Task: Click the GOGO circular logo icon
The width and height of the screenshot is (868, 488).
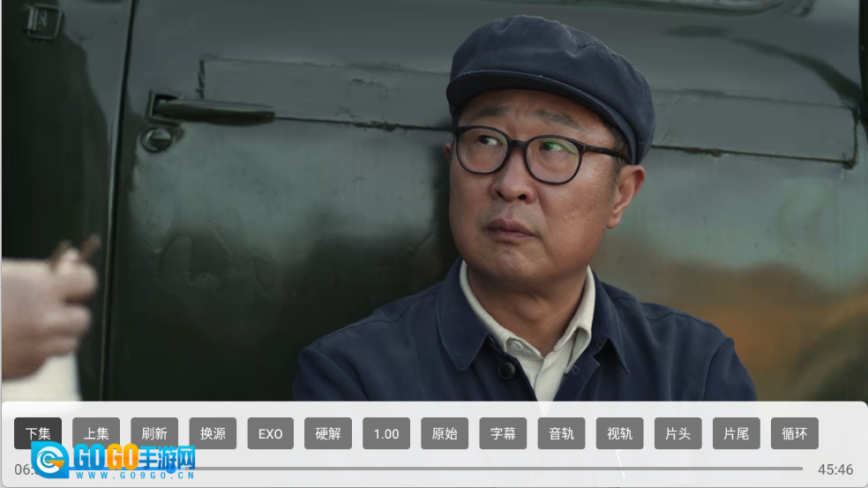Action: click(x=50, y=460)
